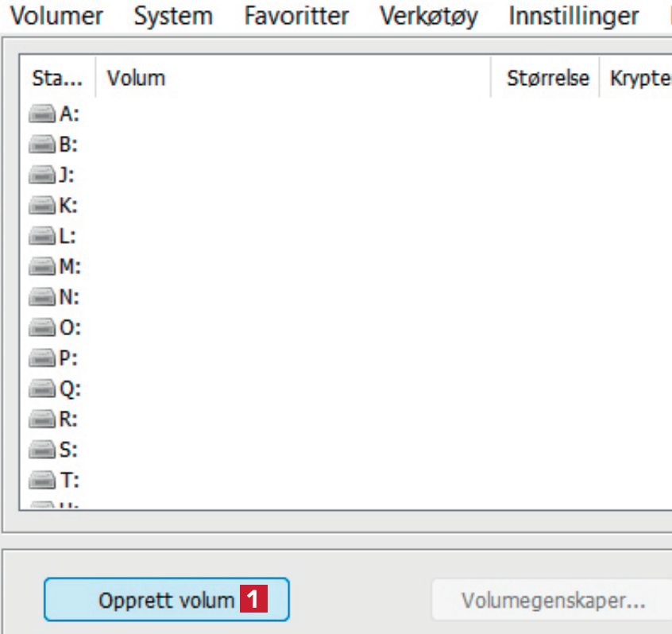Select the A: drive icon
The height and width of the screenshot is (634, 672).
pyautogui.click(x=44, y=114)
